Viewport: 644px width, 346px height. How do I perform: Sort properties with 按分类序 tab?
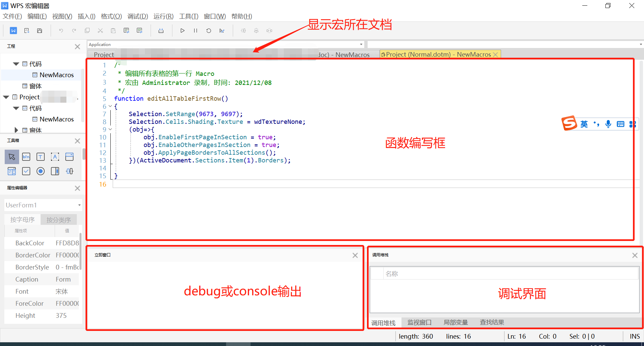click(59, 220)
